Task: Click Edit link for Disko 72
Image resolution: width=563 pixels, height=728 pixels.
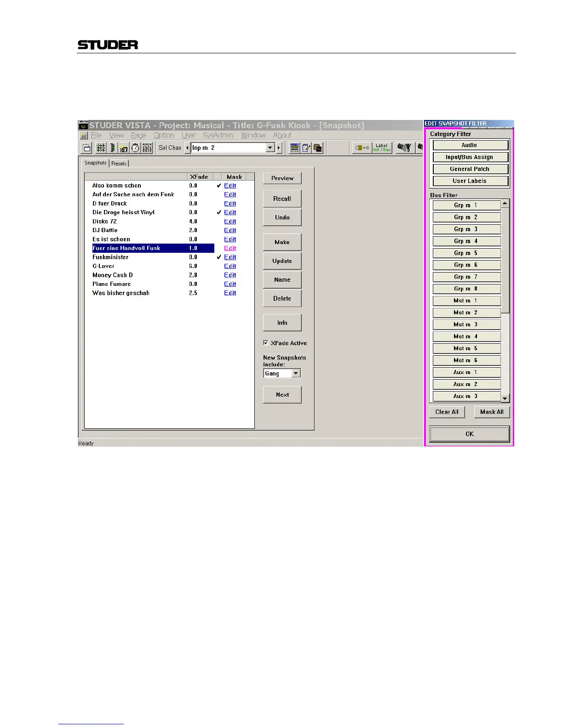Action: point(230,222)
